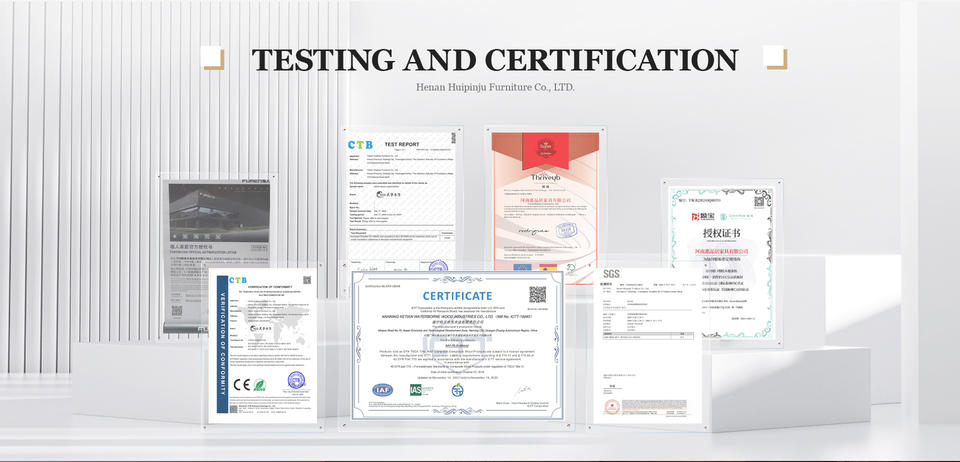Click the dark building authorization letter poster
This screenshot has width=960, height=462.
click(219, 254)
